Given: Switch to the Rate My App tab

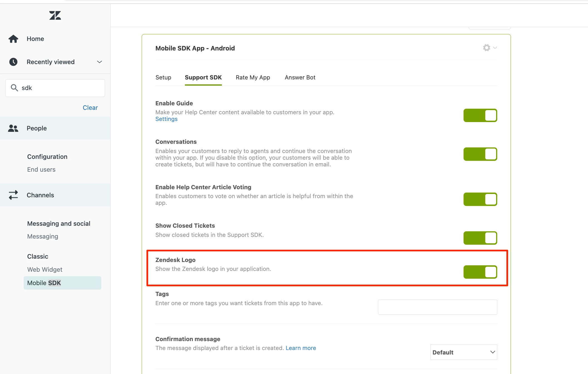Looking at the screenshot, I should point(253,77).
